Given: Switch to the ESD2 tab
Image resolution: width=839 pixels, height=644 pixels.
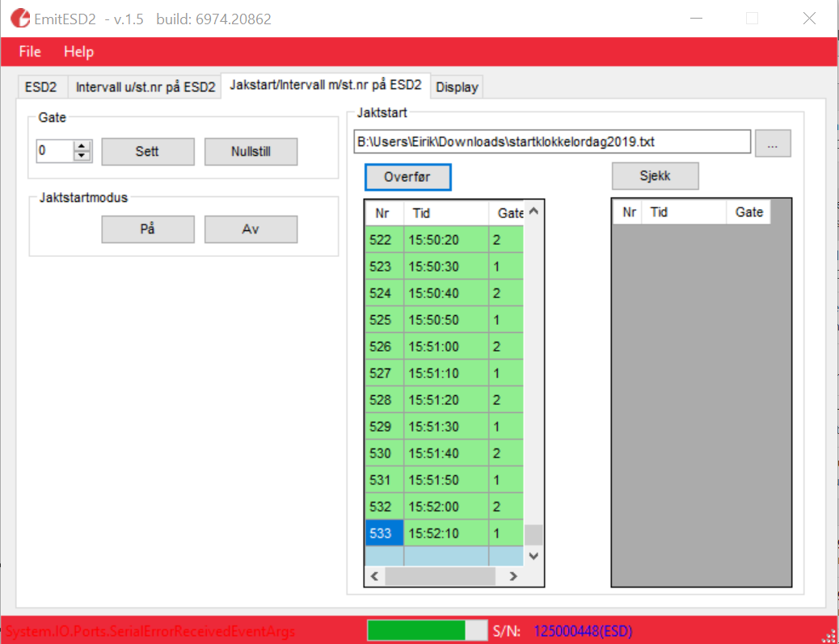Looking at the screenshot, I should (41, 87).
